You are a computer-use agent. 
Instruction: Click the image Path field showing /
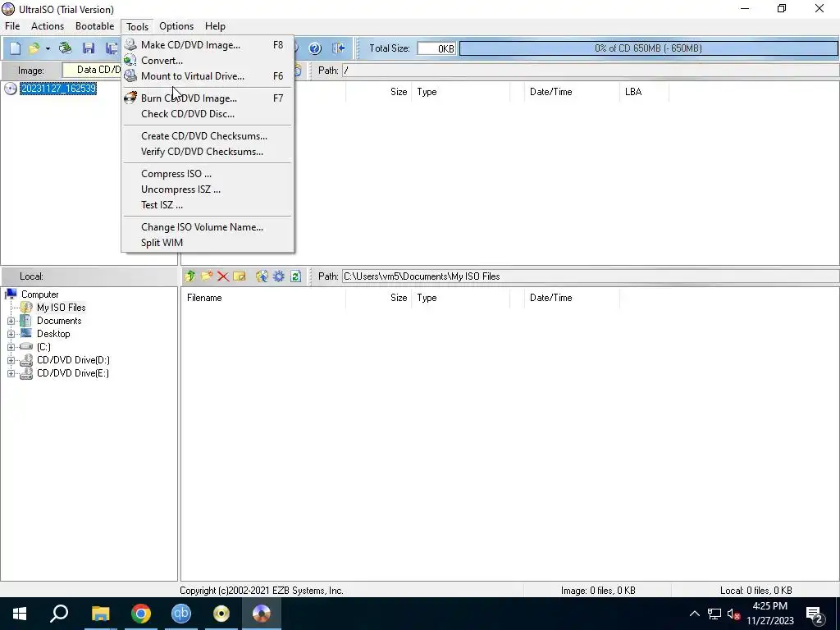tap(591, 71)
